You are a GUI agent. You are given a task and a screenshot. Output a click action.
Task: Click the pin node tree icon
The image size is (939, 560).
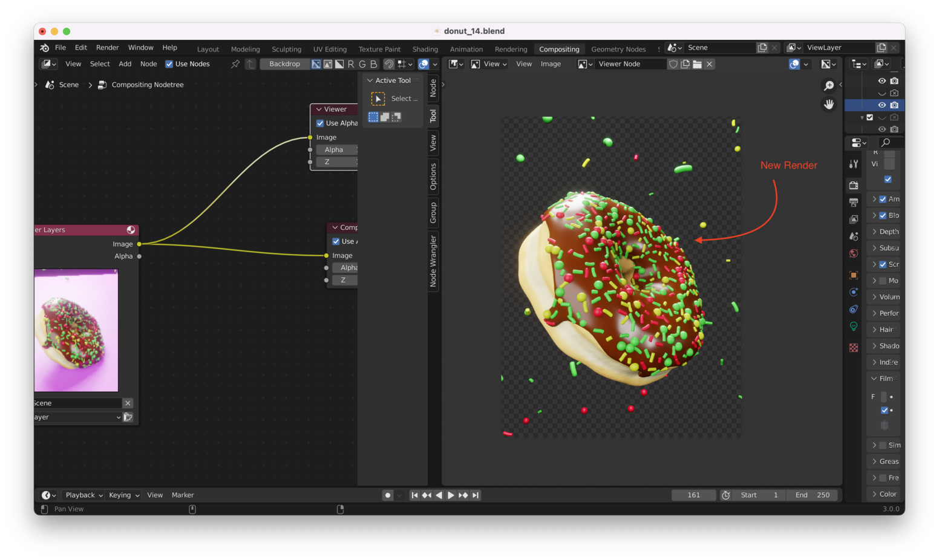235,64
